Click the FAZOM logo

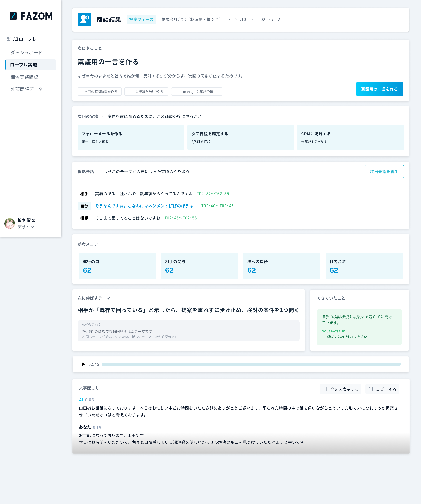(x=31, y=16)
